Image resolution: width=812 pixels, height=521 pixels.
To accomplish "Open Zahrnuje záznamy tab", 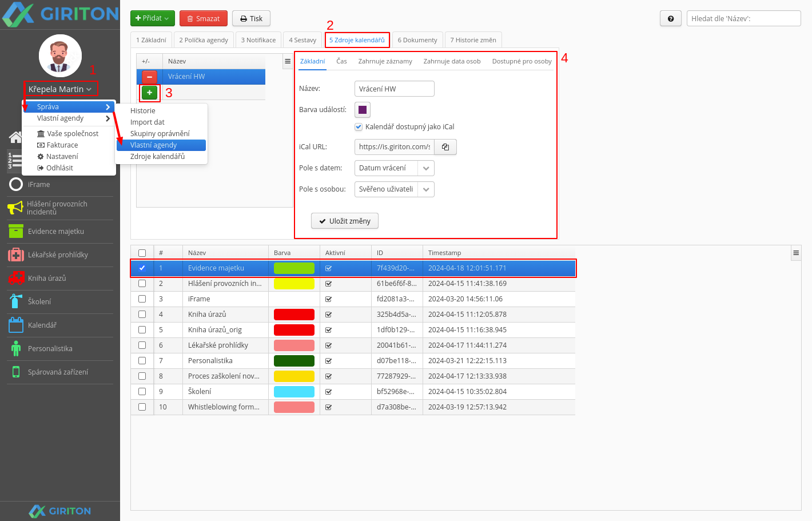I will pos(385,61).
